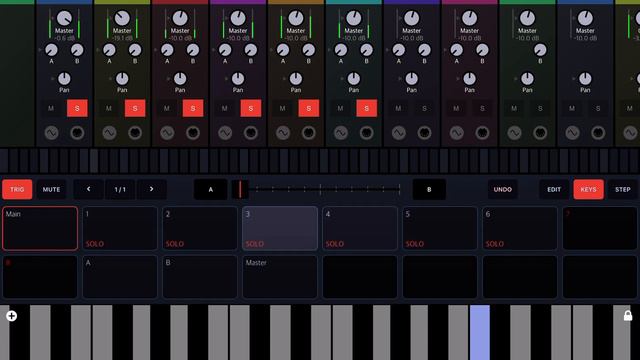Select the red channel's waveform icon
The width and height of the screenshot is (640, 360).
167,133
